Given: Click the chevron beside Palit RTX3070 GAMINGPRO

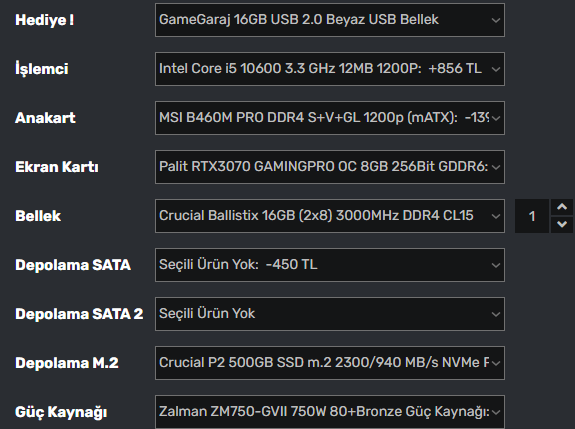Looking at the screenshot, I should pyautogui.click(x=496, y=168).
